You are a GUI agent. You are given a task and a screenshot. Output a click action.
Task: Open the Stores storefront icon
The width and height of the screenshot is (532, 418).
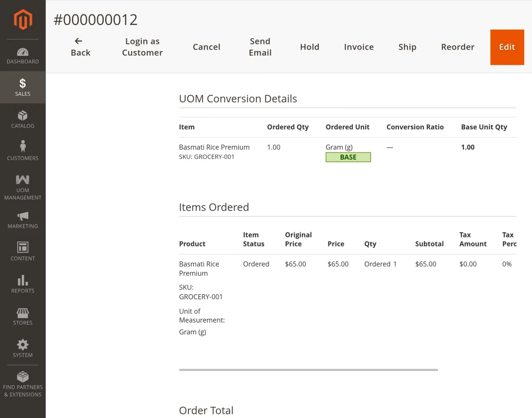tap(23, 312)
